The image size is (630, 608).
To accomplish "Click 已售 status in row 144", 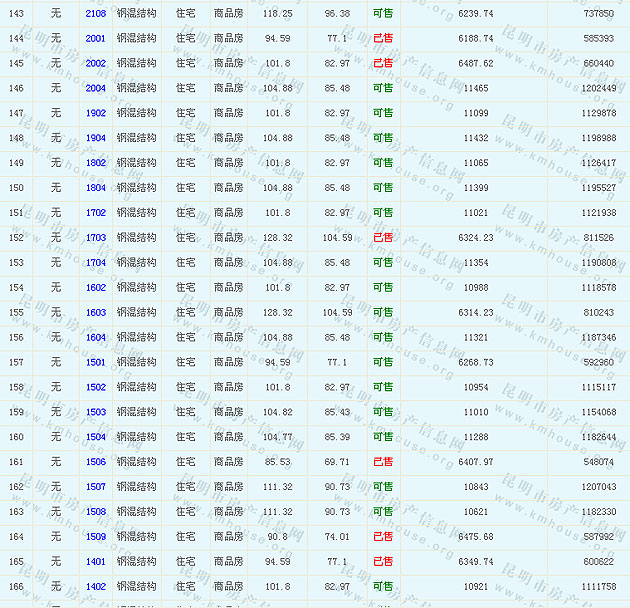I will [383, 39].
